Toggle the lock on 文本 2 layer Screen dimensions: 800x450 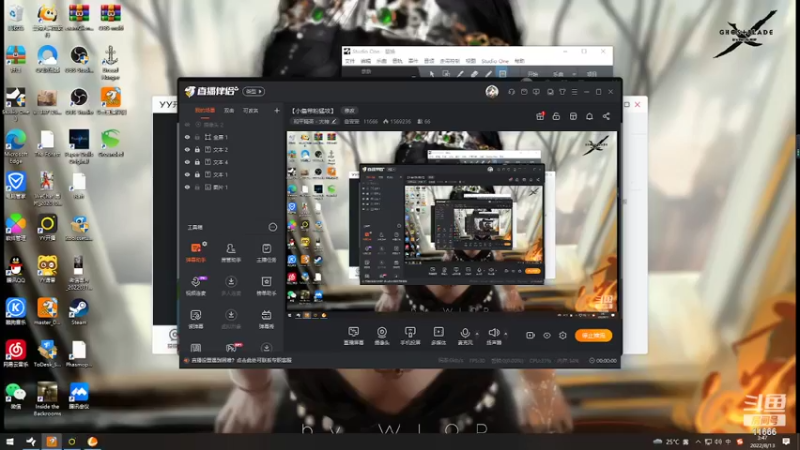pos(197,149)
